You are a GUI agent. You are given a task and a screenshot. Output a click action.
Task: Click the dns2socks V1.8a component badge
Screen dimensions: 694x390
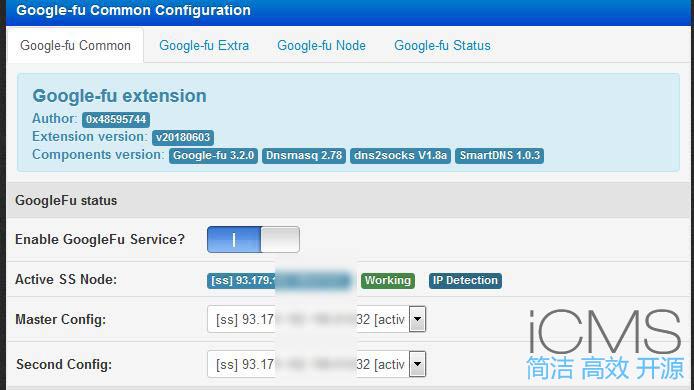[x=400, y=156]
